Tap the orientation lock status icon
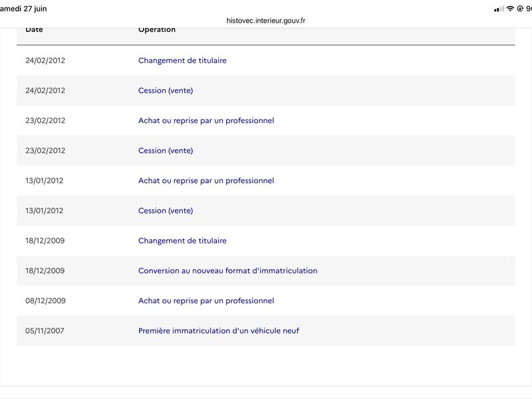 [x=520, y=9]
